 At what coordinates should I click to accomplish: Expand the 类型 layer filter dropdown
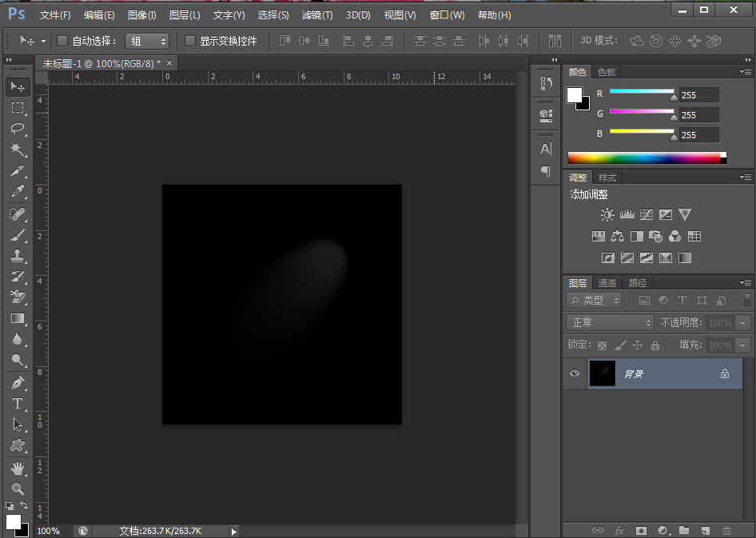[x=595, y=301]
